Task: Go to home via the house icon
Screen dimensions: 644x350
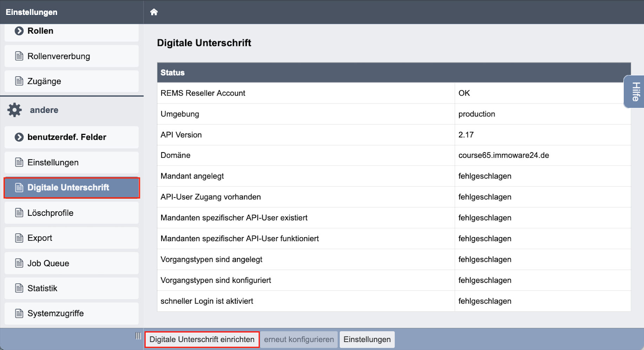Action: pos(154,12)
